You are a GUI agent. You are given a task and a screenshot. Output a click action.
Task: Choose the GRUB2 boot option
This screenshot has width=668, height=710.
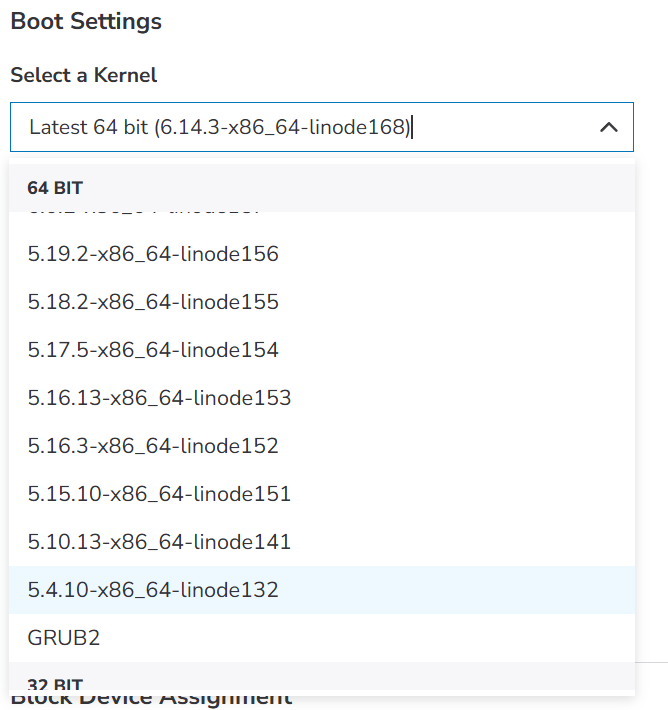point(322,638)
